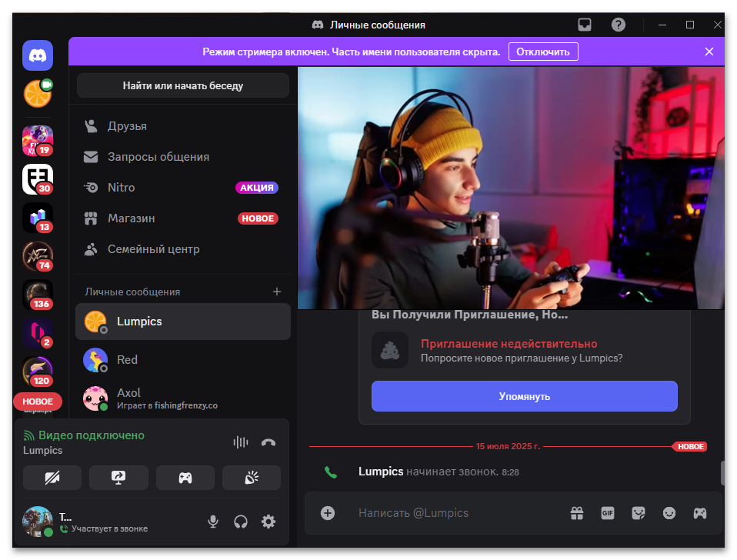
Task: Disconnect the call with hang-up icon
Action: (x=268, y=442)
